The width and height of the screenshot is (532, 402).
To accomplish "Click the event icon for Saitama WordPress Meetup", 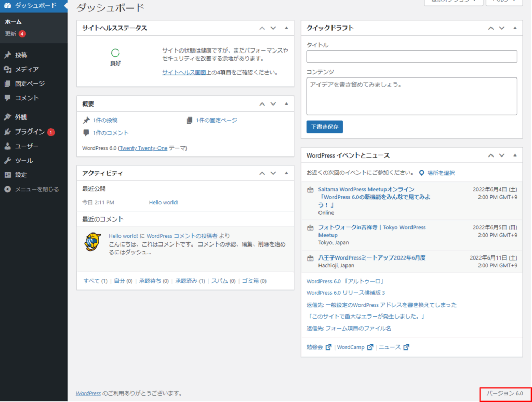I will [310, 190].
